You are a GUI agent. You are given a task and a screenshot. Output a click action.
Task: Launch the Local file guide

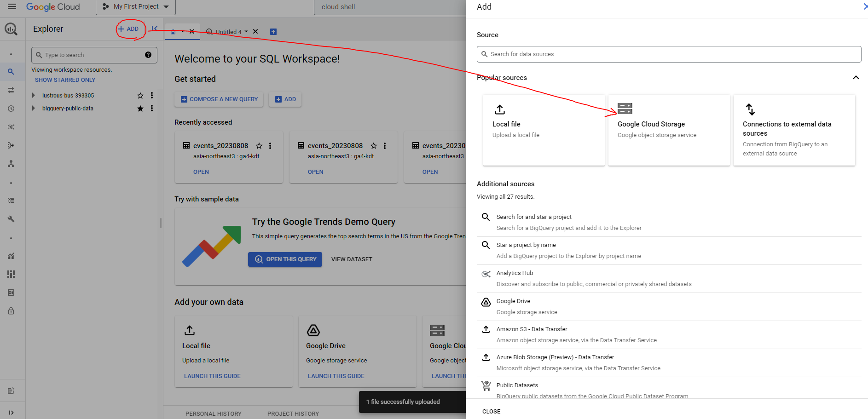tap(212, 376)
